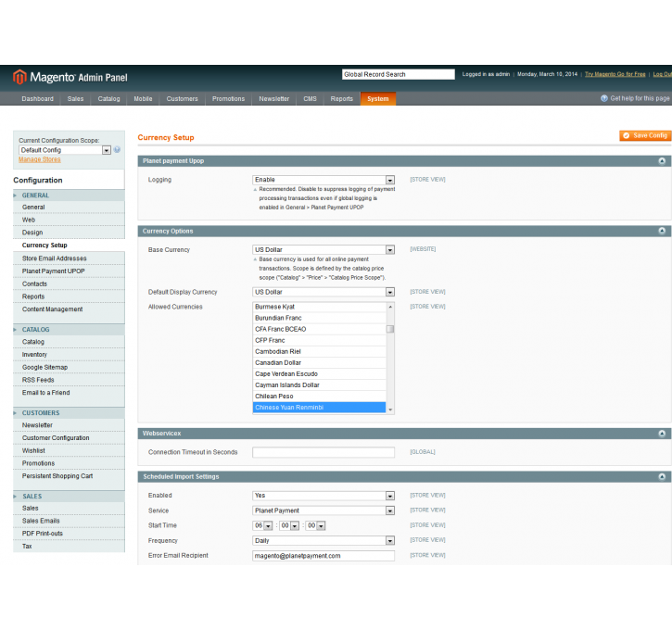Select Cambodian Riel currency
This screenshot has width=672, height=630.
click(319, 352)
